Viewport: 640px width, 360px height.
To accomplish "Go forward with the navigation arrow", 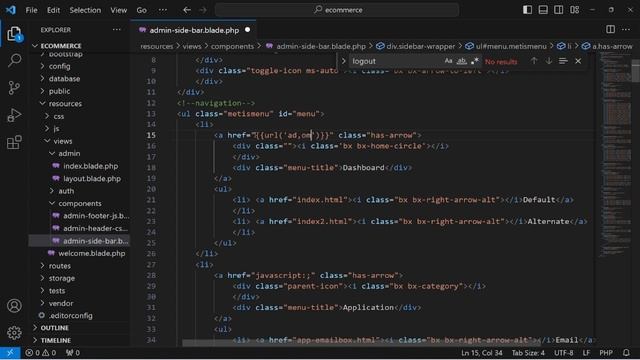I will (203, 10).
